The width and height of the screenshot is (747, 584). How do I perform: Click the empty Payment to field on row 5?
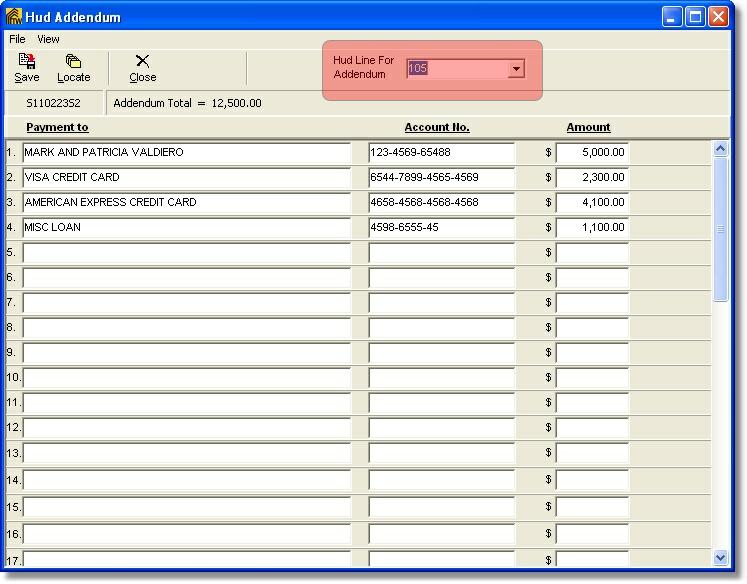pos(186,253)
